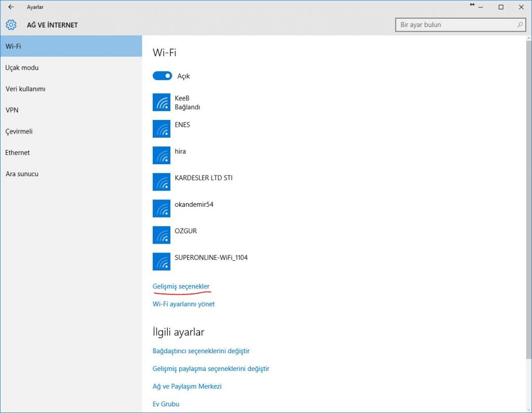The width and height of the screenshot is (532, 413).
Task: Open the VPN settings section
Action: [12, 110]
